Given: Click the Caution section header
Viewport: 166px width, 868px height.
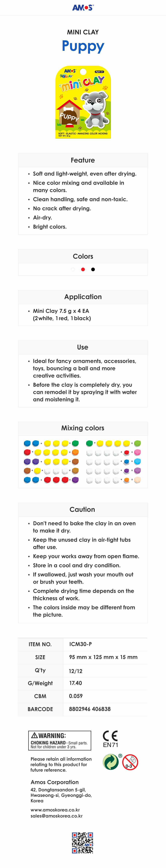Looking at the screenshot, I should pyautogui.click(x=82, y=509).
